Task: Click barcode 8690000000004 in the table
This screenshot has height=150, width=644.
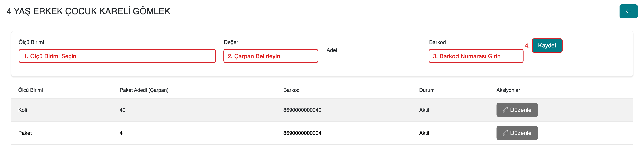Action: 302,133
